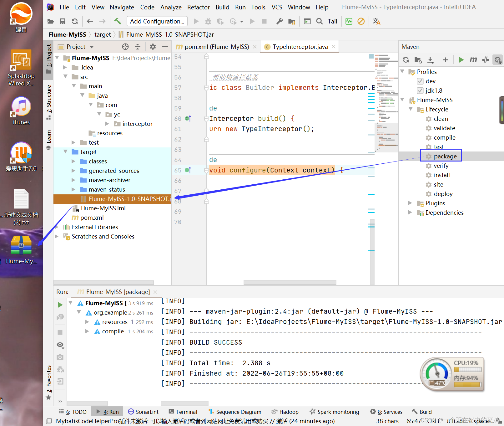Viewport: 504px width, 426px height.
Task: Click the Synchronize refresh toolbar icon
Action: click(75, 21)
